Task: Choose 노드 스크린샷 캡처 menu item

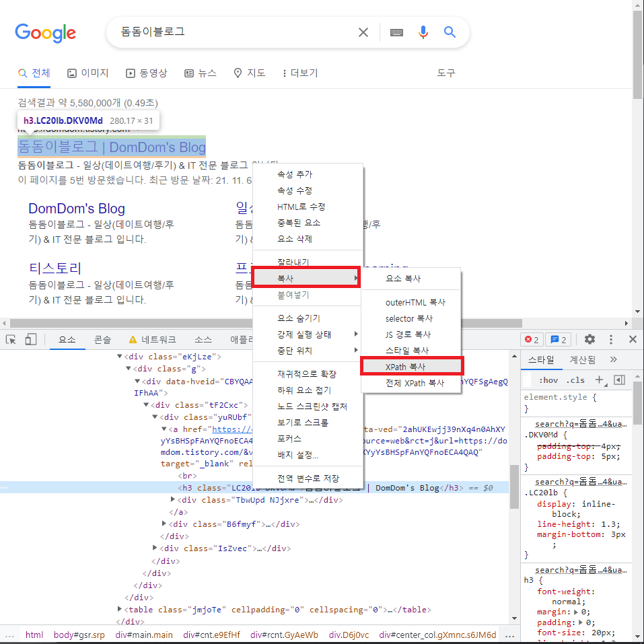Action: 308,406
